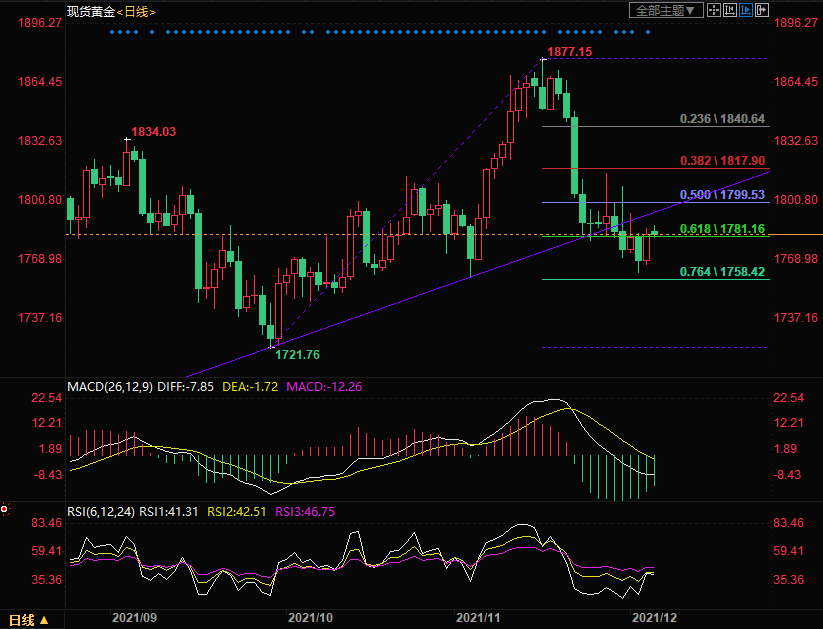
Task: Click the 现货黄金 chart title
Action: click(90, 11)
